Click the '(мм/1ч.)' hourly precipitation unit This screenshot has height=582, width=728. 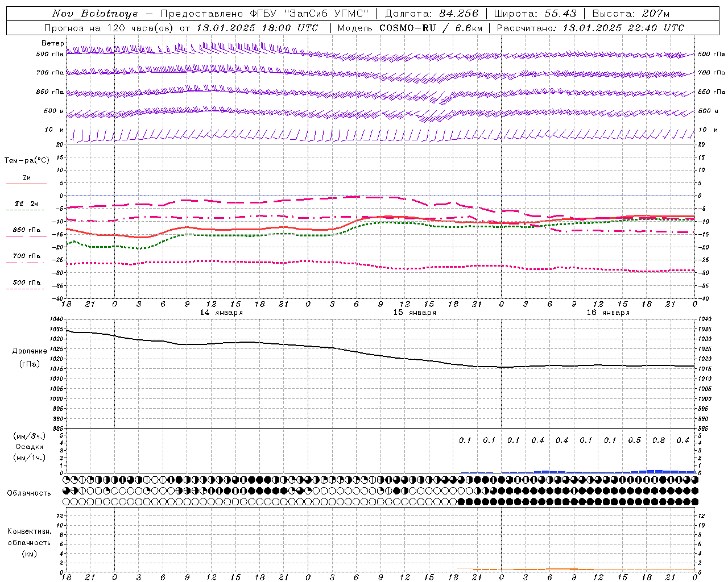30,458
